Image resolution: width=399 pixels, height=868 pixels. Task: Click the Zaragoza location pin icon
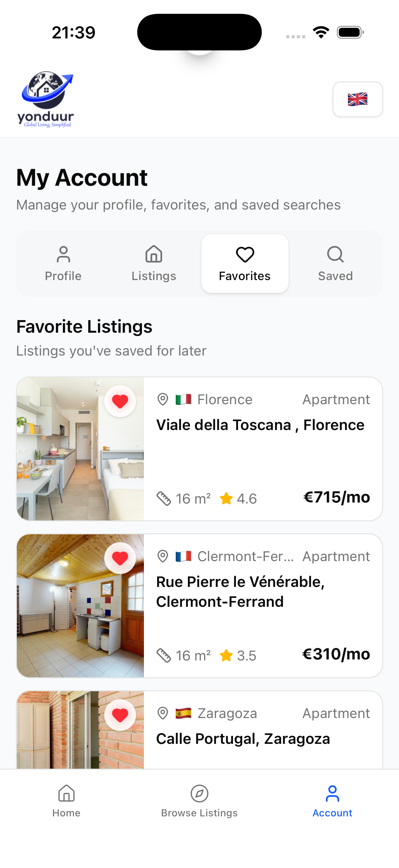[x=163, y=713]
